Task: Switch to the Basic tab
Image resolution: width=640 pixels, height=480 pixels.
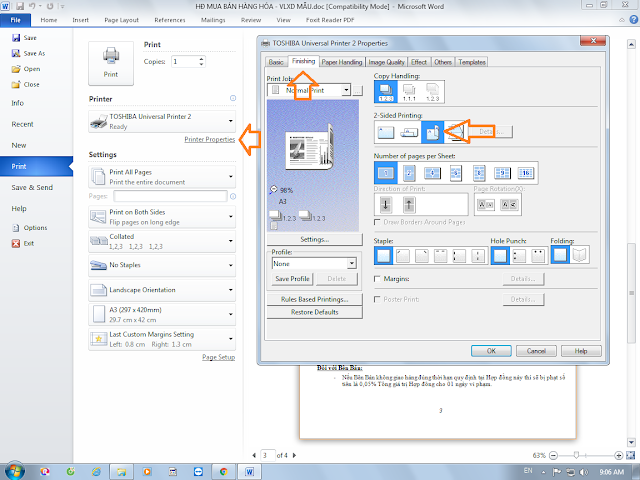Action: (276, 62)
